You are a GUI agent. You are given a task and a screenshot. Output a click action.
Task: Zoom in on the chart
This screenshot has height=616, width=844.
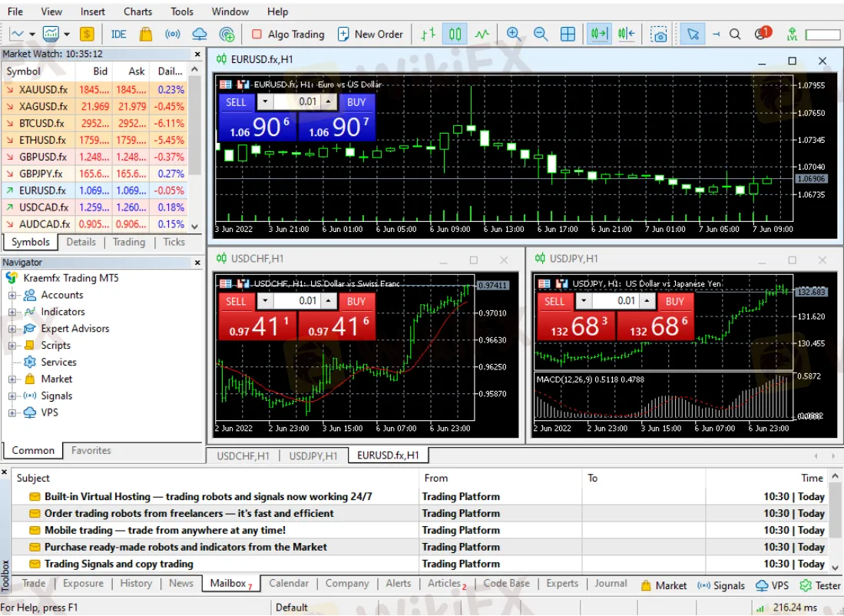click(x=514, y=34)
